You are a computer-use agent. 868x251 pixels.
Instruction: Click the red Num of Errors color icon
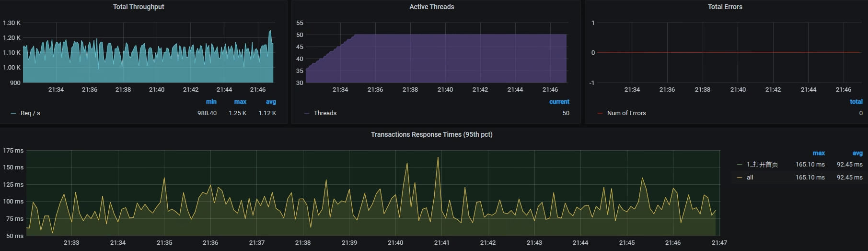click(x=600, y=113)
